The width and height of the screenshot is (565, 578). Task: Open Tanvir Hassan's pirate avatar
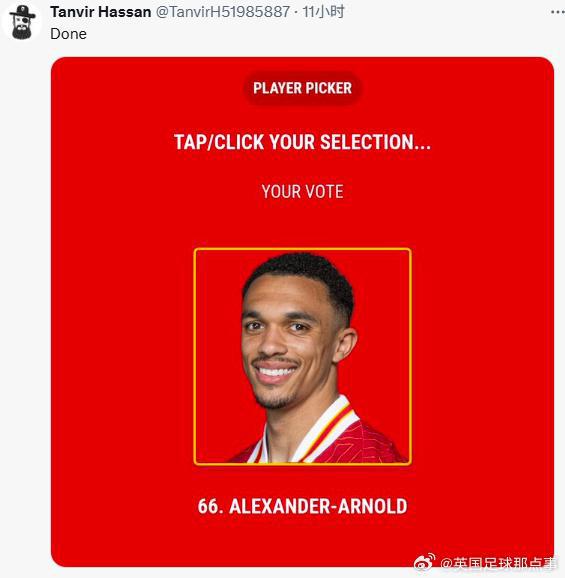coord(22,22)
